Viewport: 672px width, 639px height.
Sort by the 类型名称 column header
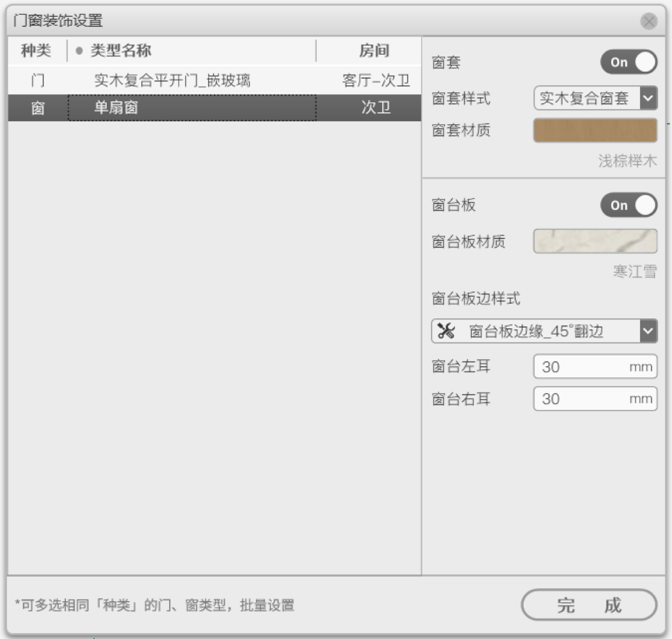pyautogui.click(x=121, y=51)
